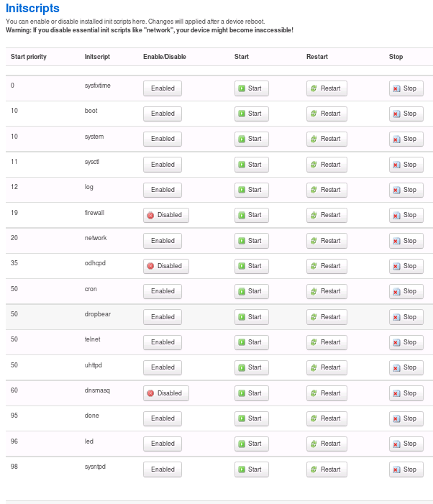Stop the telnet service
This screenshot has height=504, width=433.
tap(406, 342)
